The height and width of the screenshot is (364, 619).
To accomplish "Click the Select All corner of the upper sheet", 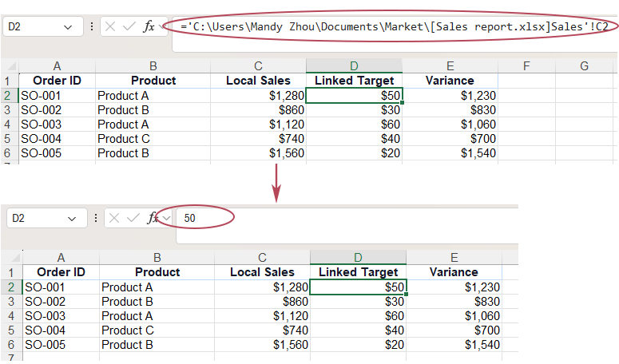I will point(9,65).
